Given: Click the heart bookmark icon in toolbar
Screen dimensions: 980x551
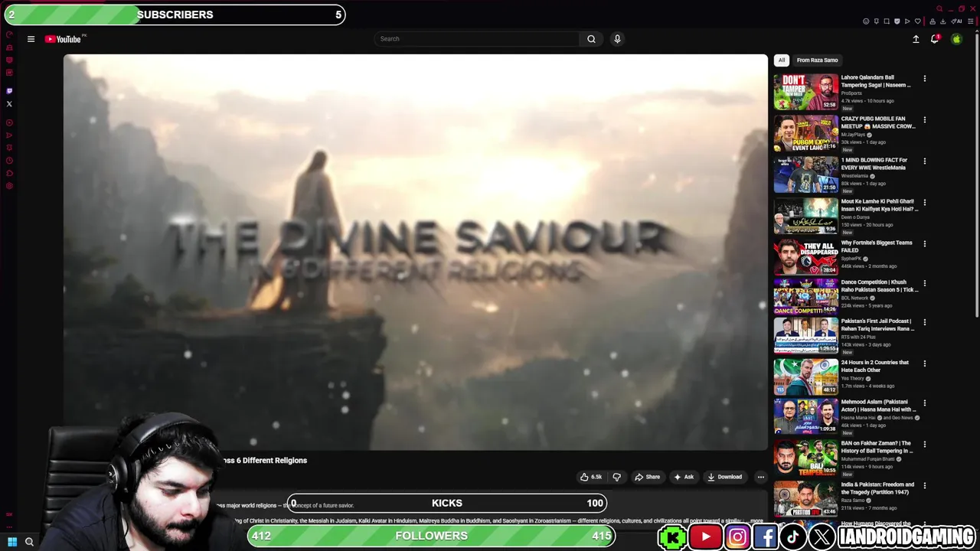Looking at the screenshot, I should point(918,21).
